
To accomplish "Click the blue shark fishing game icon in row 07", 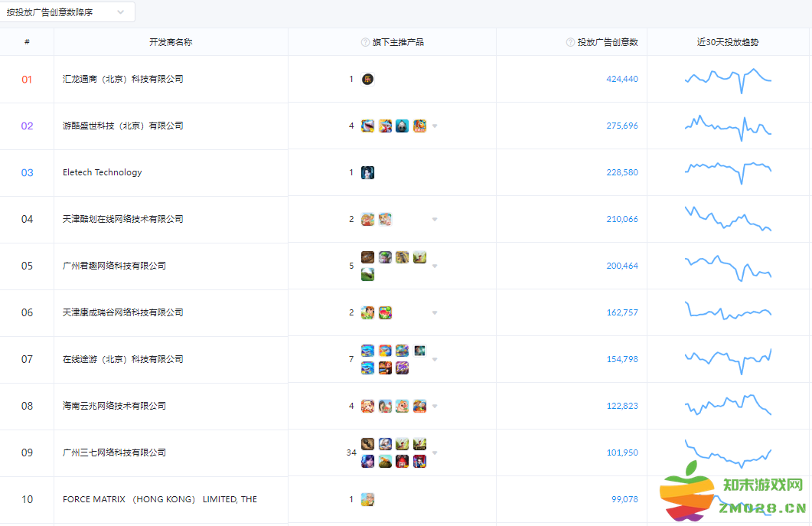I will (x=367, y=350).
